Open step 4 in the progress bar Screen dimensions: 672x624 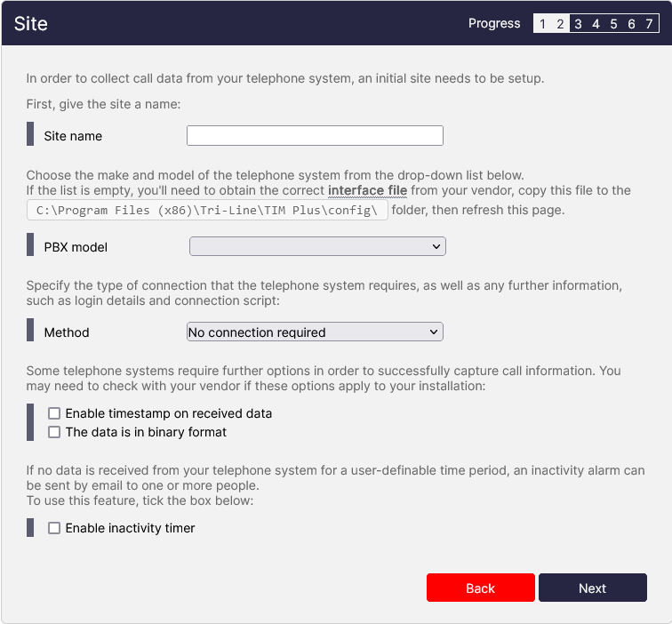pyautogui.click(x=596, y=24)
